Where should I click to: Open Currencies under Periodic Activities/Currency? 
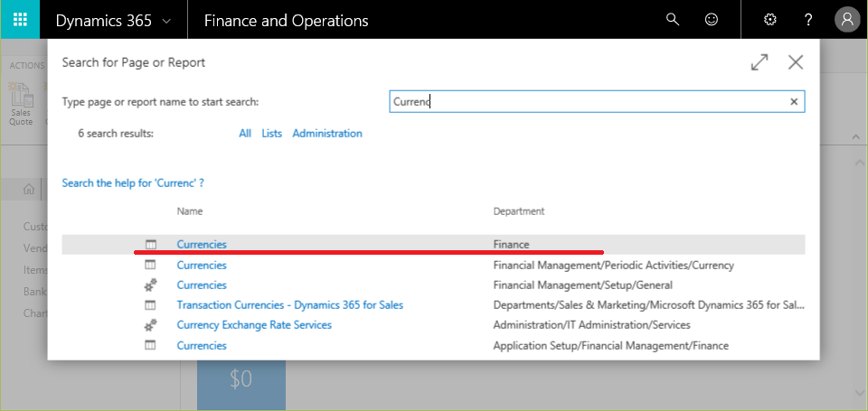(202, 265)
